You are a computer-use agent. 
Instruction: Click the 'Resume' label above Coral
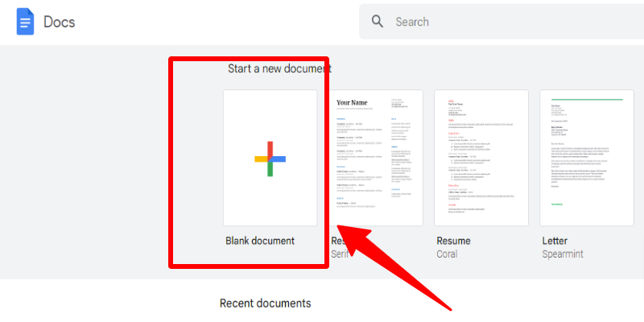(453, 241)
